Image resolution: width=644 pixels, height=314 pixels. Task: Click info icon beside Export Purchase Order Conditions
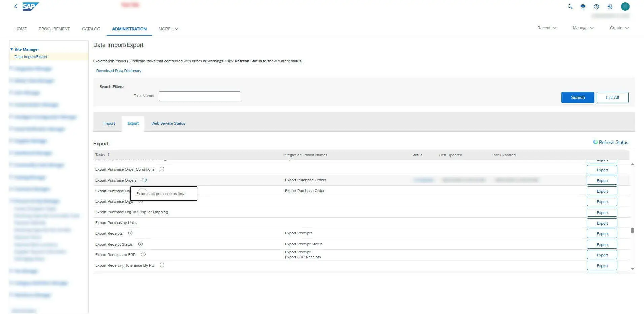(162, 169)
